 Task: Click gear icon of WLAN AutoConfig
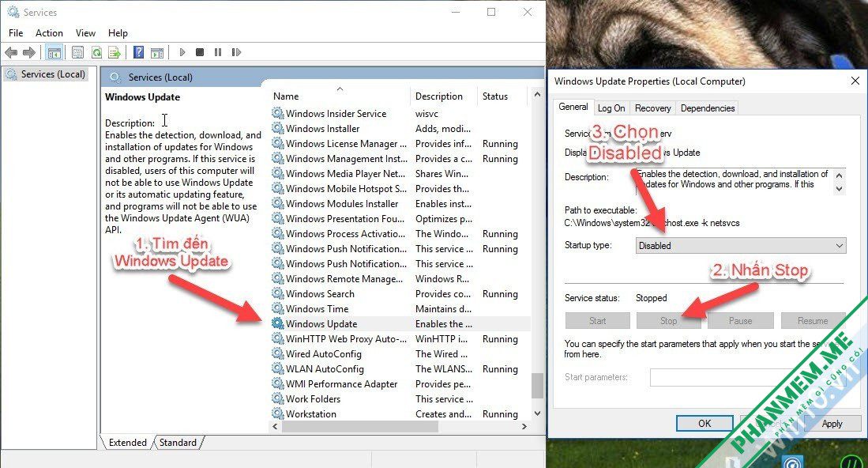(x=277, y=369)
